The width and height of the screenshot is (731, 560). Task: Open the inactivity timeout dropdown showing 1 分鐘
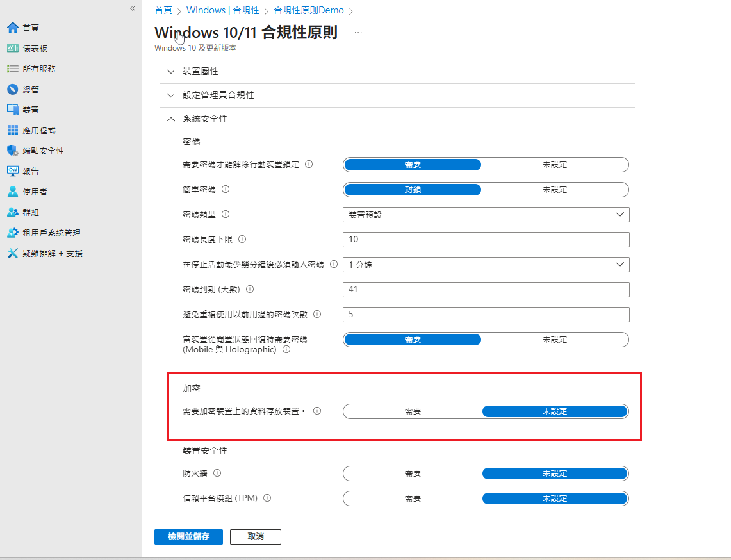pos(486,264)
